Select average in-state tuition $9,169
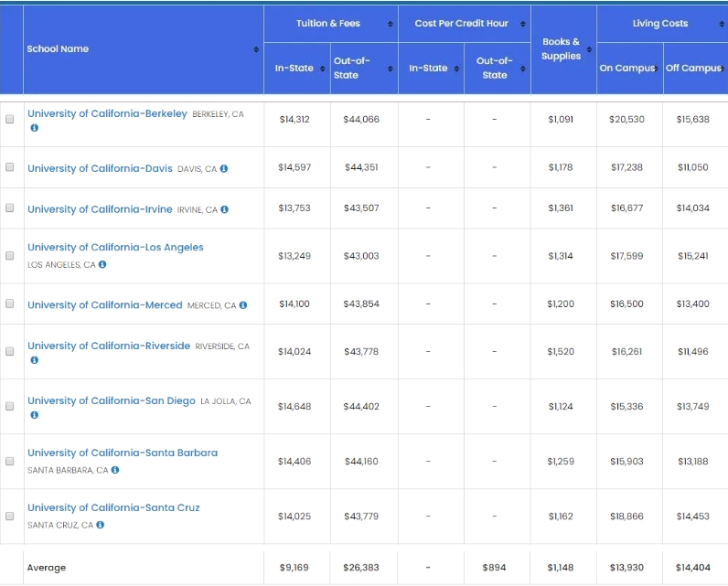728x586 pixels. [x=294, y=568]
